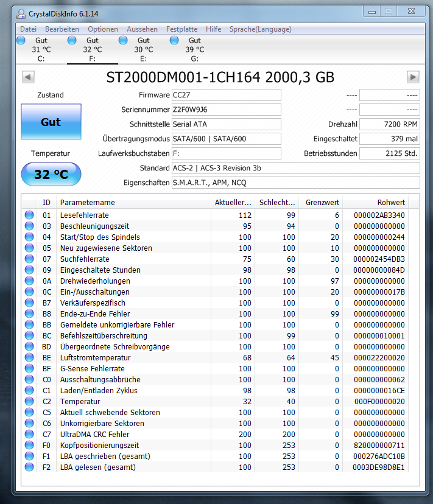Screen dimensions: 433x504
Task: Select the E: drive tab
Action: tap(144, 49)
